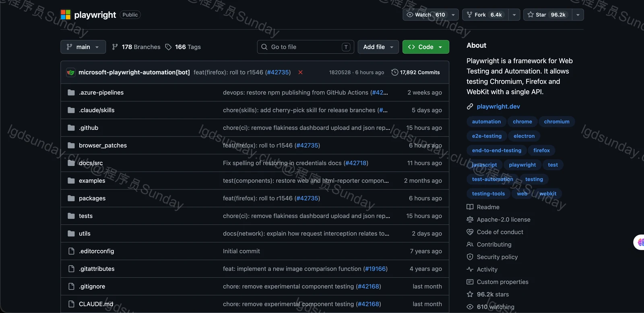Fork the playwright repository

485,15
